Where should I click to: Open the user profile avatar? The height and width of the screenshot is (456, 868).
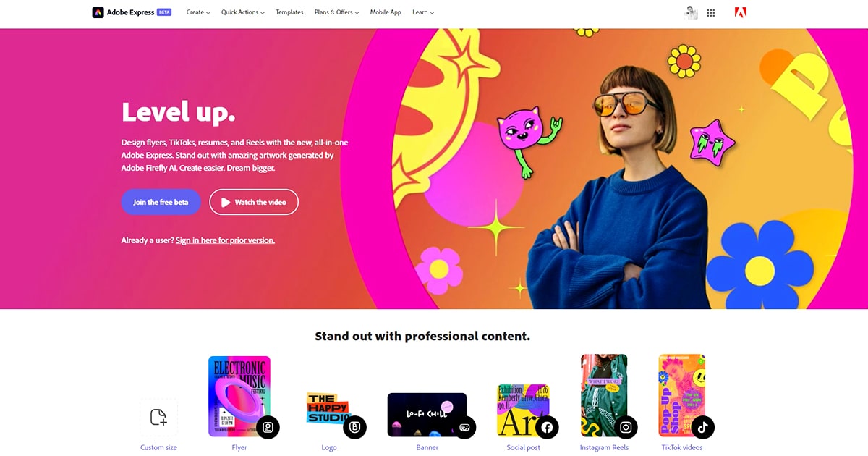(x=691, y=12)
